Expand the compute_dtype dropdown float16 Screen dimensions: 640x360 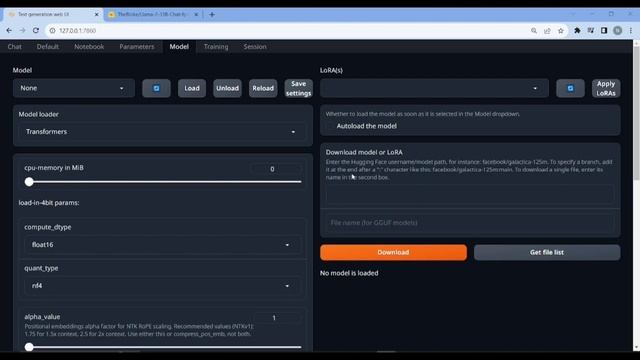pyautogui.click(x=162, y=245)
